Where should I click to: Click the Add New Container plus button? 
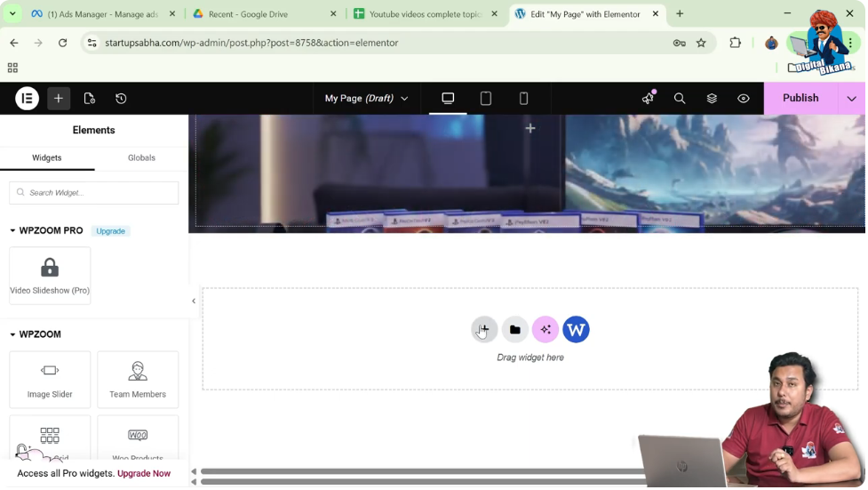click(x=484, y=330)
